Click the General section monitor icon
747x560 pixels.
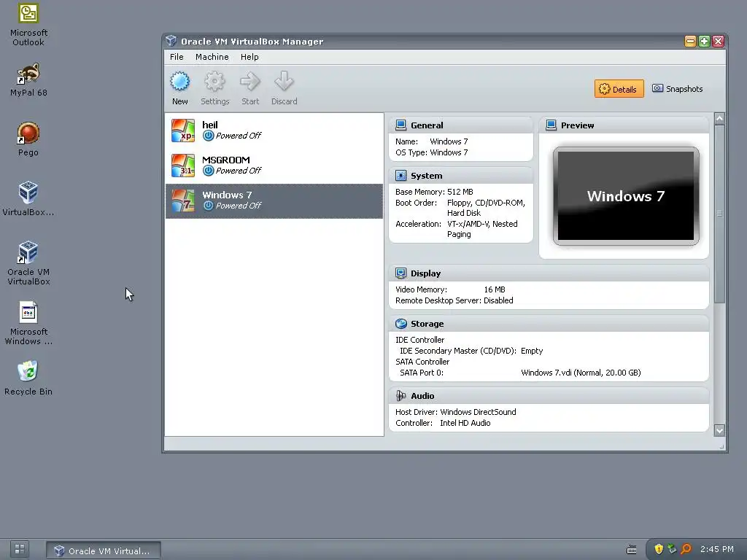[x=401, y=125]
